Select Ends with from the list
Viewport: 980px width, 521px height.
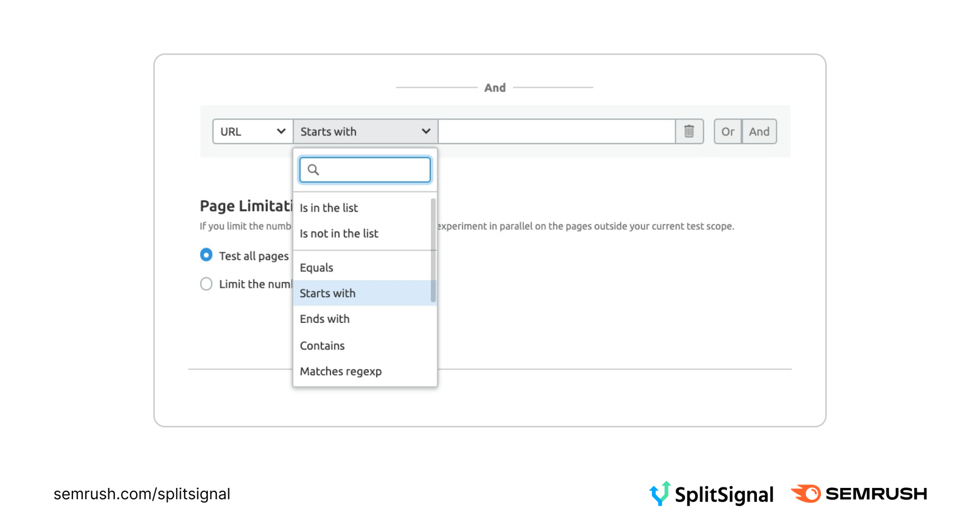point(325,319)
